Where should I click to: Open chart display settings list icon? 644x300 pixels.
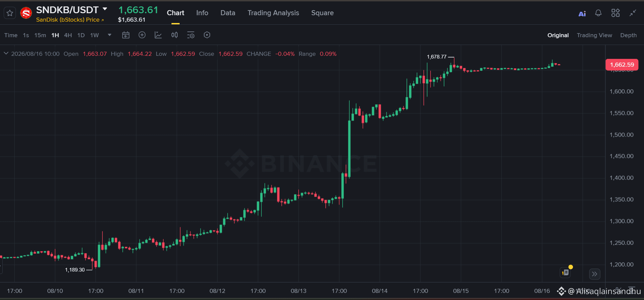[x=191, y=35]
